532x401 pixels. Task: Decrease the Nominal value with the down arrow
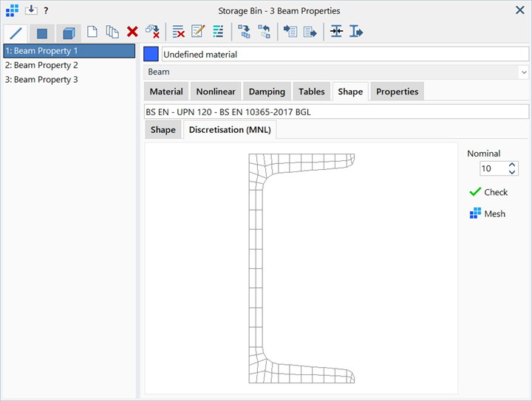pos(512,172)
